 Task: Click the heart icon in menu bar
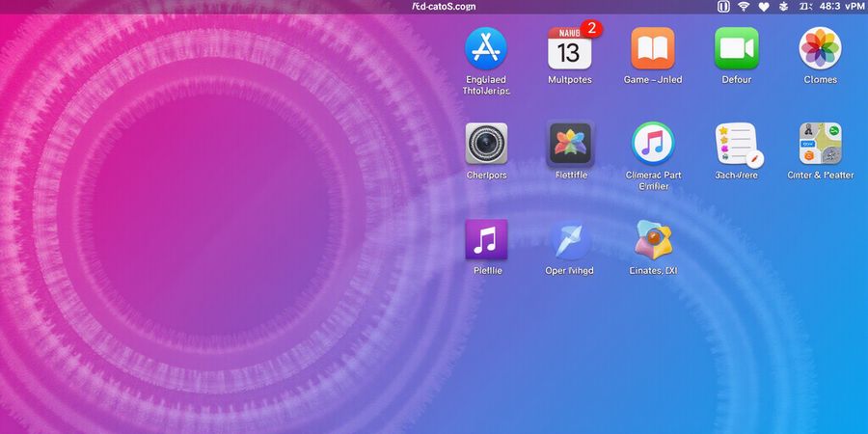pyautogui.click(x=764, y=7)
